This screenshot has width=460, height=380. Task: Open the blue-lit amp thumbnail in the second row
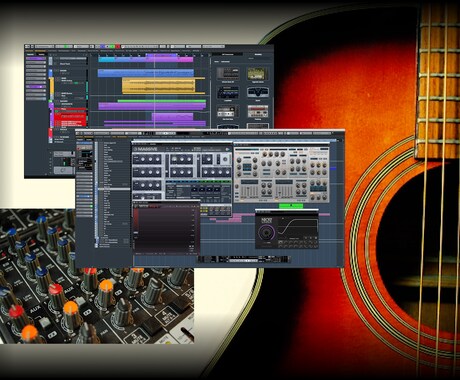(228, 92)
